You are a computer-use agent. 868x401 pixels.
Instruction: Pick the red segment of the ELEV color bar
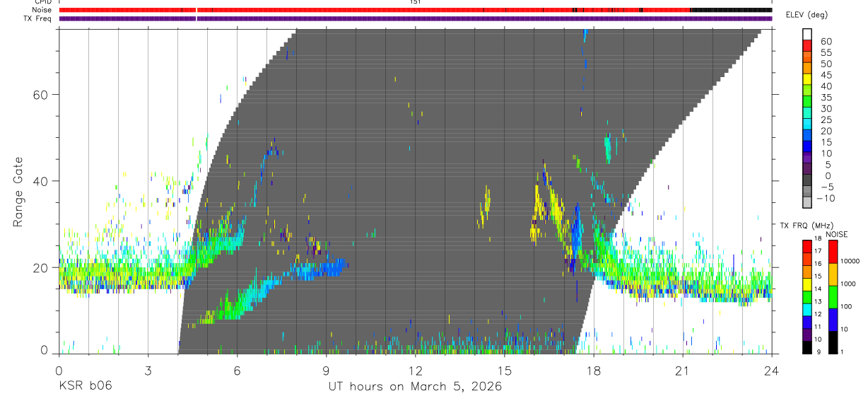tap(807, 46)
